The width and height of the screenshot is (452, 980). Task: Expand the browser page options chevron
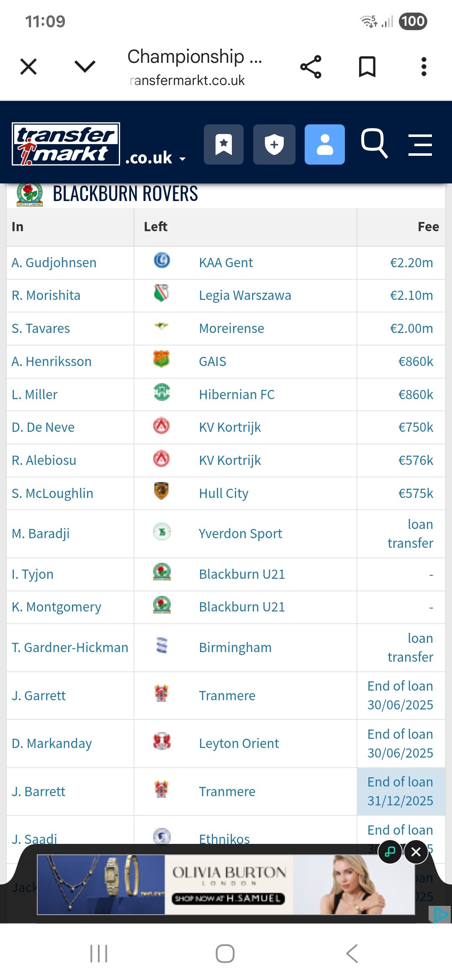[x=85, y=67]
